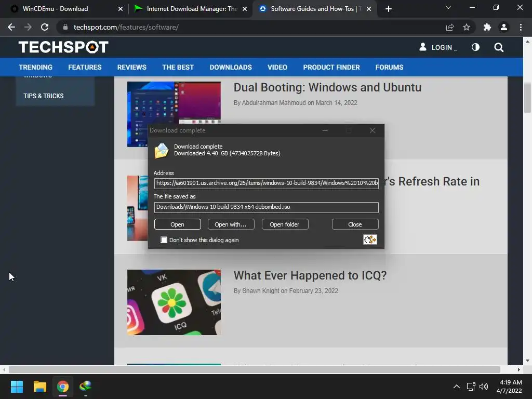This screenshot has height=399, width=532.
Task: Open the PRODUCT FINDER nav item
Action: point(331,67)
